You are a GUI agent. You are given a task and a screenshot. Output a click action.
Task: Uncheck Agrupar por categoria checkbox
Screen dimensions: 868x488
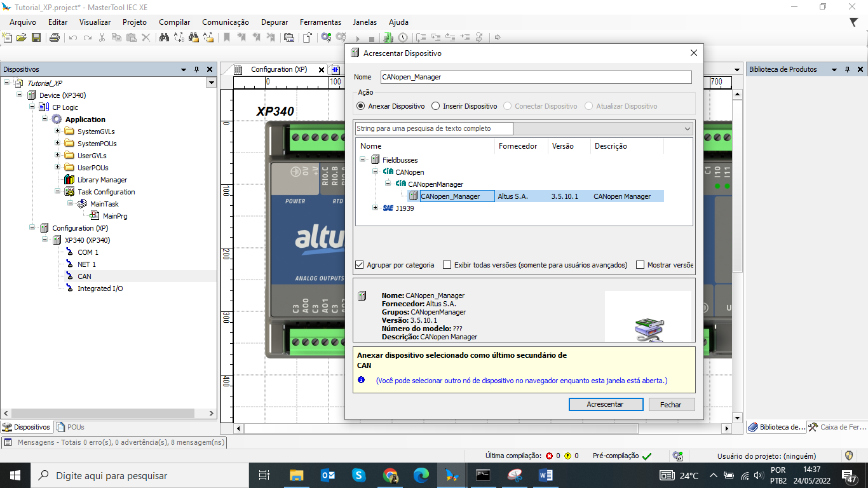click(360, 265)
